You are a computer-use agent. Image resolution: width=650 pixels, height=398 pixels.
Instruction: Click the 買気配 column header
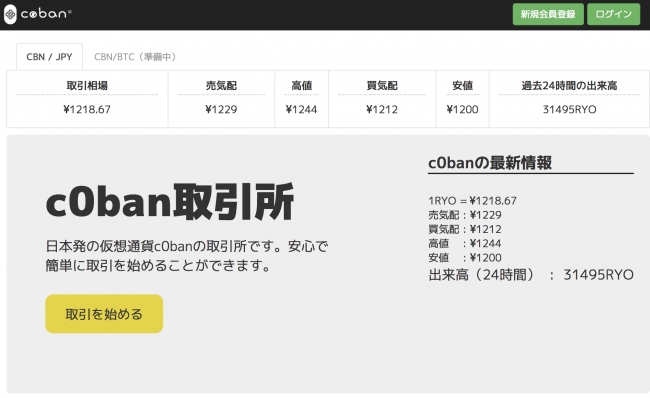pyautogui.click(x=382, y=85)
